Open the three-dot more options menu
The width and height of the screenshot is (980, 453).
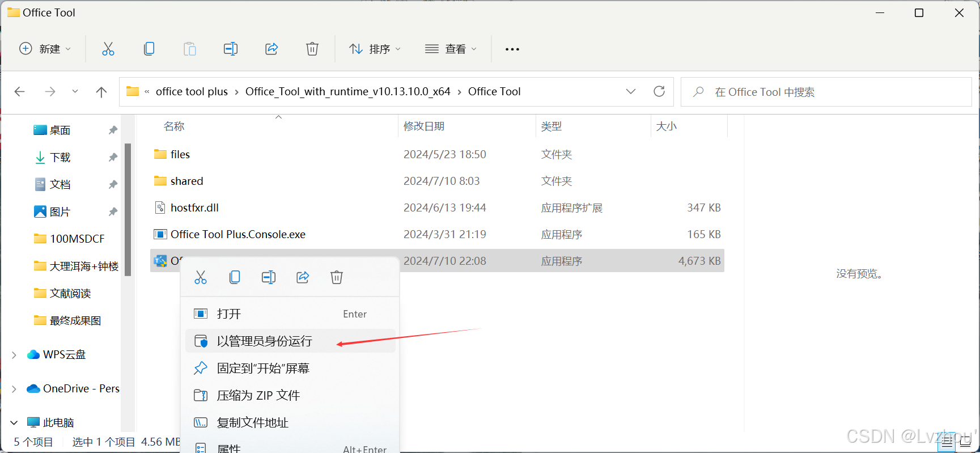pos(512,49)
